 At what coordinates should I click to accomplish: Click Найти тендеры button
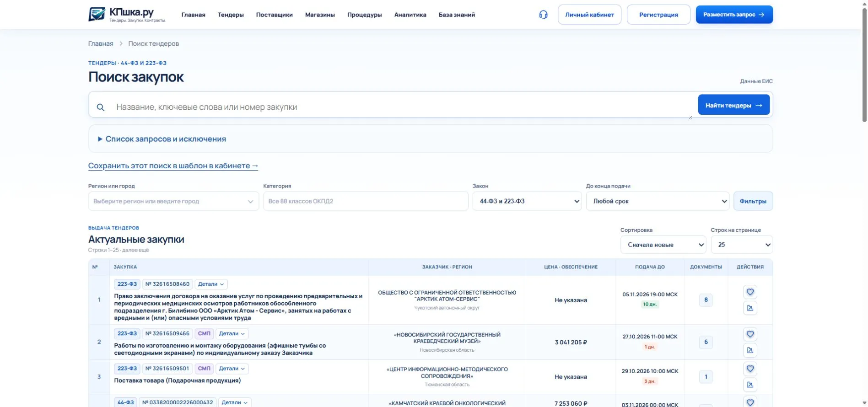[x=734, y=105]
